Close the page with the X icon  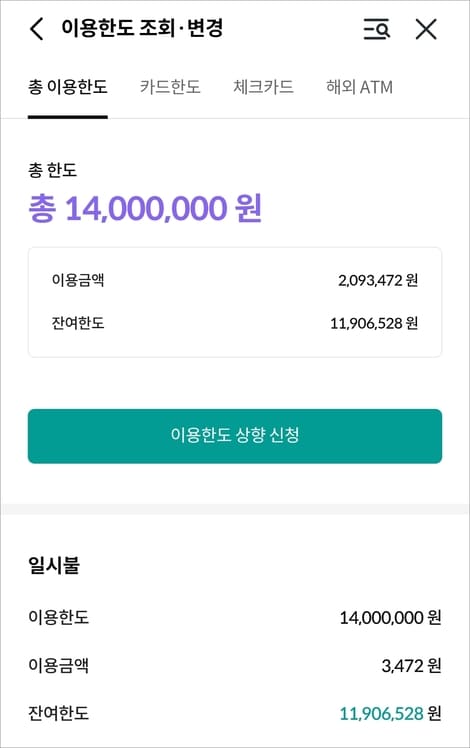pyautogui.click(x=426, y=29)
